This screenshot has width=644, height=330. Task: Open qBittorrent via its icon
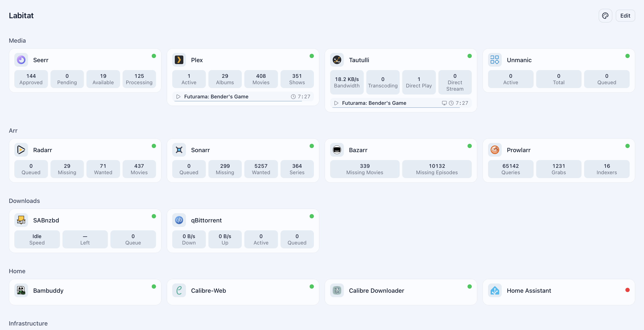(179, 220)
